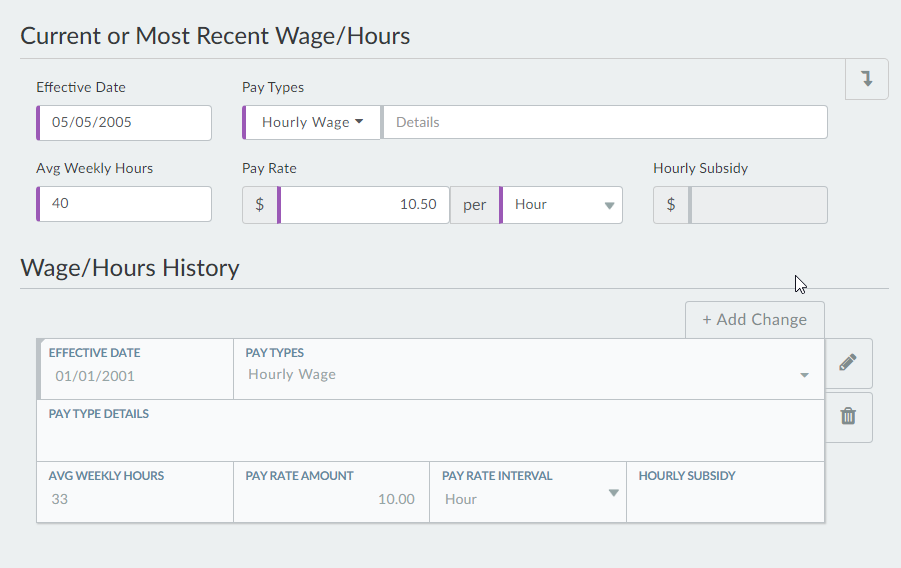Click the history Hourly Subsidy cell
This screenshot has height=568, width=901.
click(725, 499)
